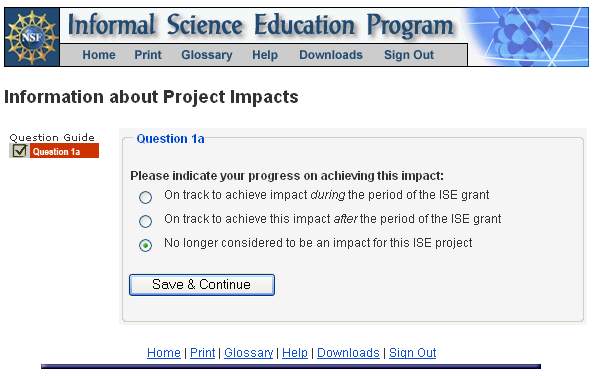Click the NSF logo icon
Viewport: 616px width, 376px height.
(x=32, y=37)
